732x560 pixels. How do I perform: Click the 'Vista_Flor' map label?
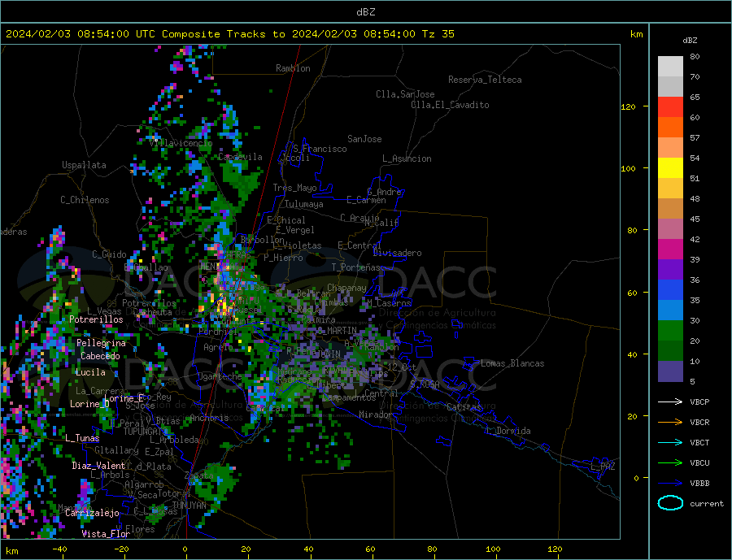106,534
